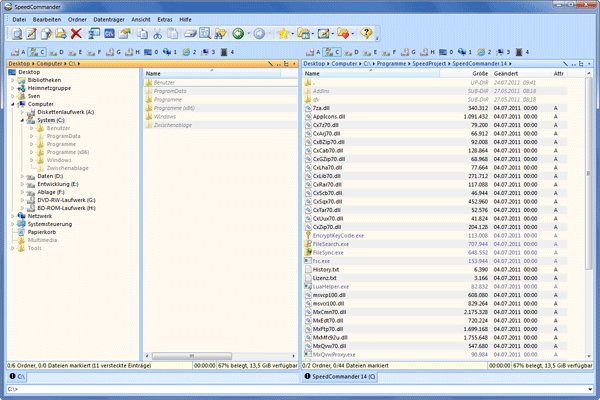Click the red X Delete icon
Screen dimensions: 600x400
(x=76, y=34)
